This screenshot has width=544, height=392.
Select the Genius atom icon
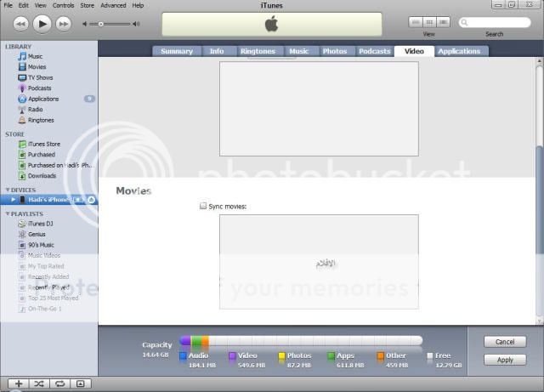(22, 235)
